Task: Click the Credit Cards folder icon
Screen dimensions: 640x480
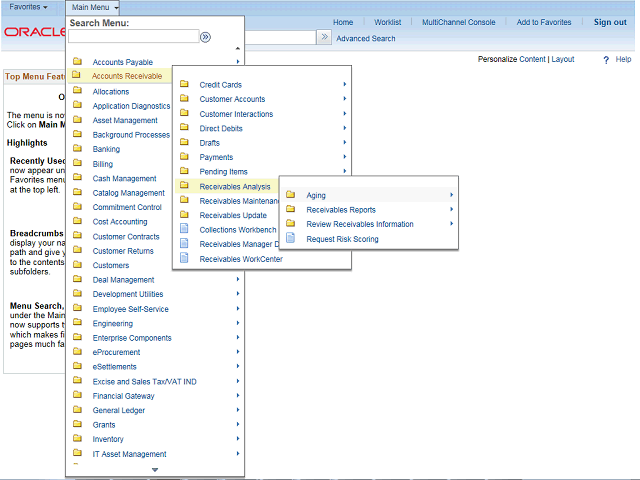Action: (184, 85)
